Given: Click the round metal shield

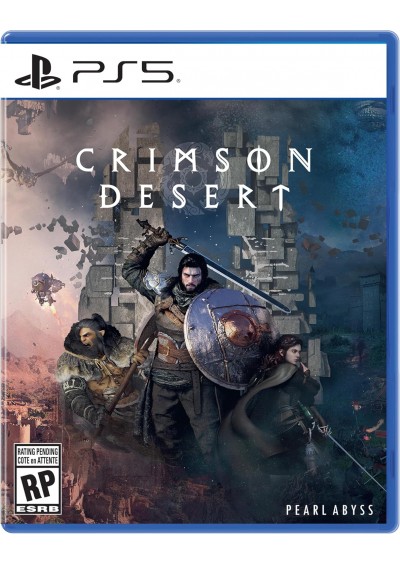Looking at the screenshot, I should pos(227,338).
